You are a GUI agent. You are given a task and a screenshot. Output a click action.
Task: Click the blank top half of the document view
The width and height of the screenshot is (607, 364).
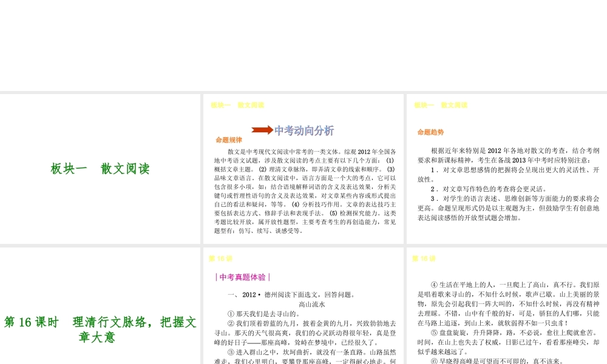pyautogui.click(x=303, y=45)
